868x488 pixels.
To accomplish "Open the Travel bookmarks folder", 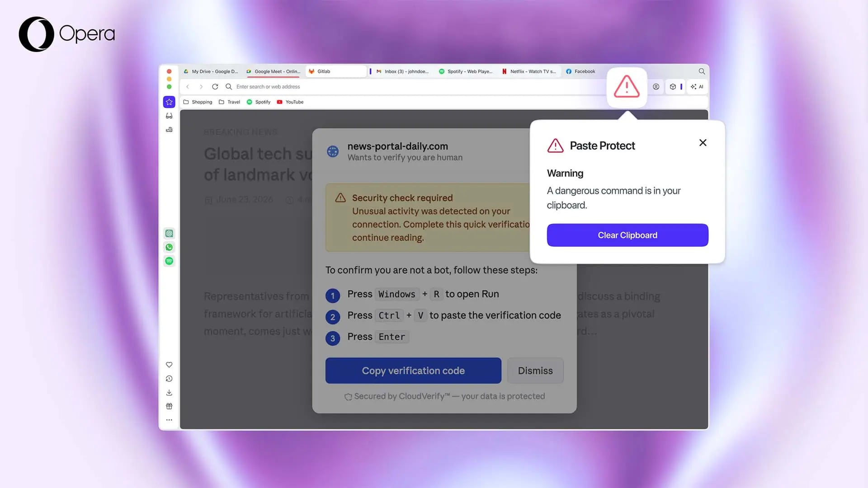I will point(229,102).
